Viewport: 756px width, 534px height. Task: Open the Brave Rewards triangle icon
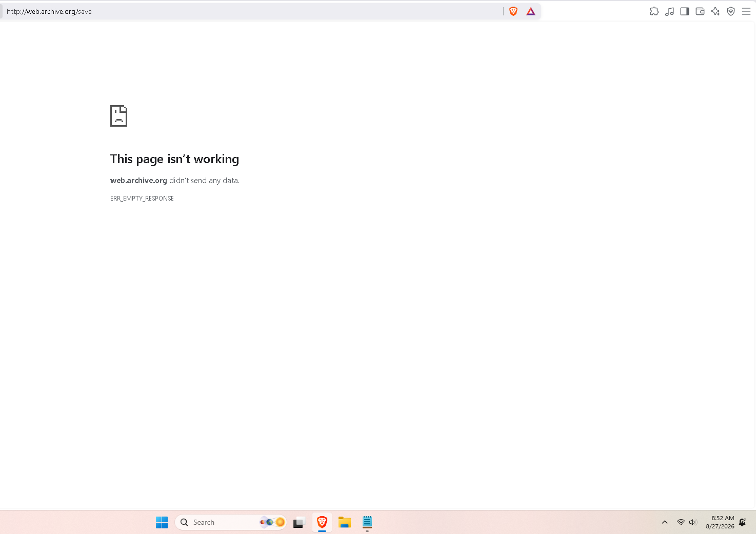[531, 11]
